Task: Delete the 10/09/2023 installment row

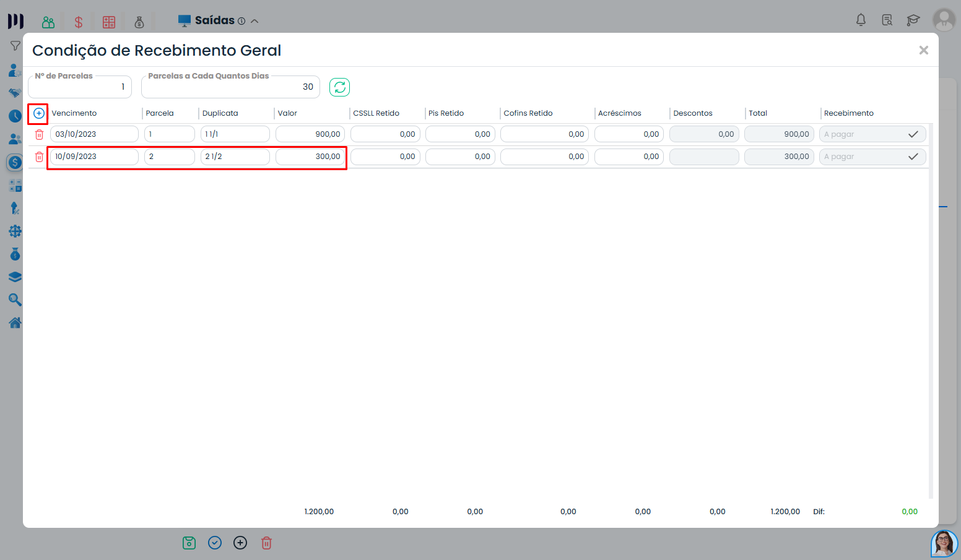Action: click(39, 157)
